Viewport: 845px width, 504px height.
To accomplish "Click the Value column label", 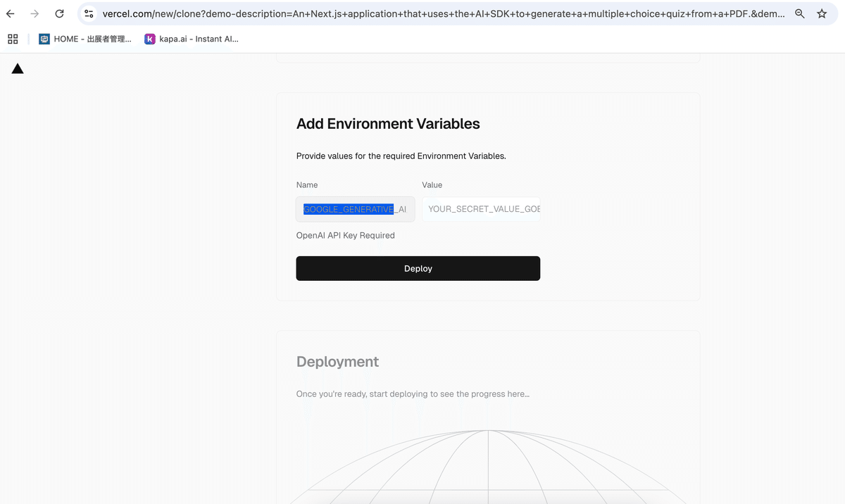I will click(432, 185).
